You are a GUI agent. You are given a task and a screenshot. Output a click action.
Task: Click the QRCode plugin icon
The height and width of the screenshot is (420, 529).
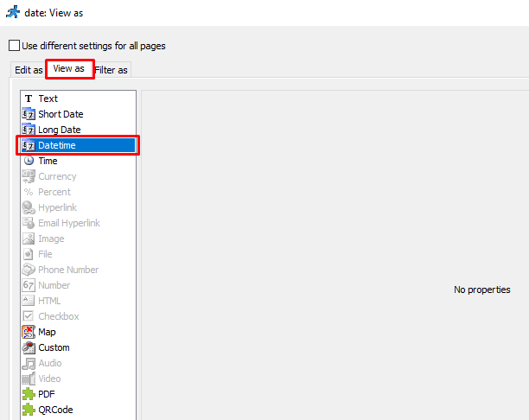[29, 410]
